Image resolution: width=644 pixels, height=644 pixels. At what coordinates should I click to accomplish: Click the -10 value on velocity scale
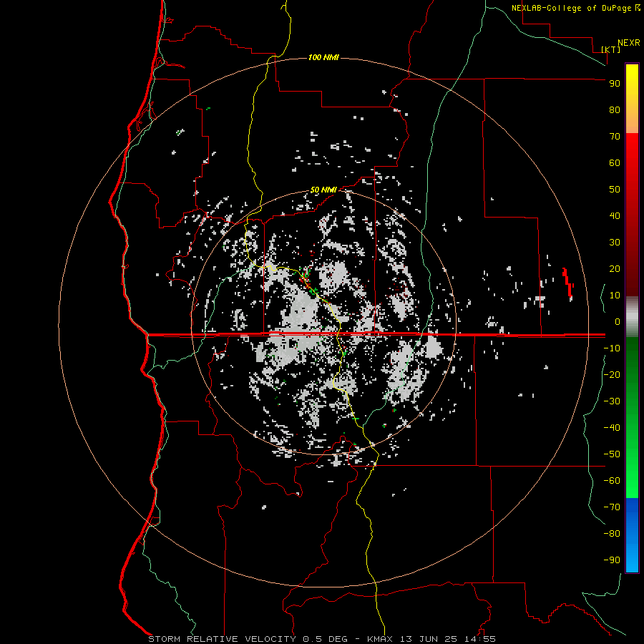pyautogui.click(x=612, y=348)
